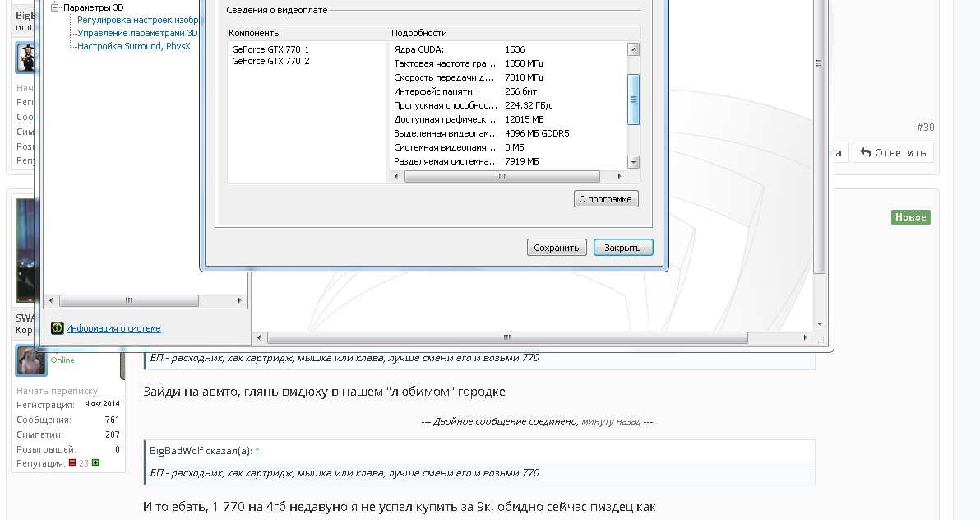The image size is (980, 520).
Task: Click the Начать переписку link
Action: click(x=57, y=391)
